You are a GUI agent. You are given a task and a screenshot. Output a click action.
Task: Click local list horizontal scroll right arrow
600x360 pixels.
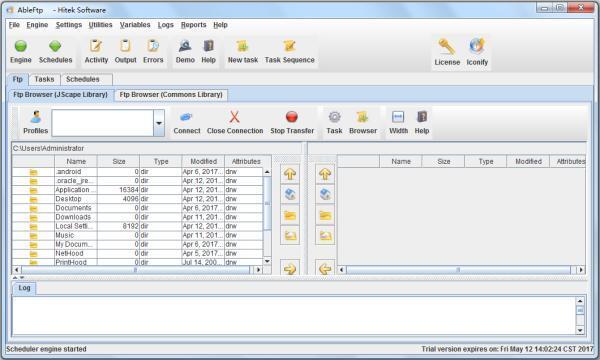[x=258, y=270]
